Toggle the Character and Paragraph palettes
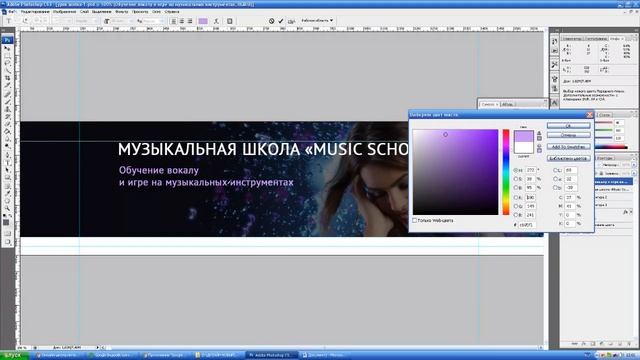 [x=230, y=21]
